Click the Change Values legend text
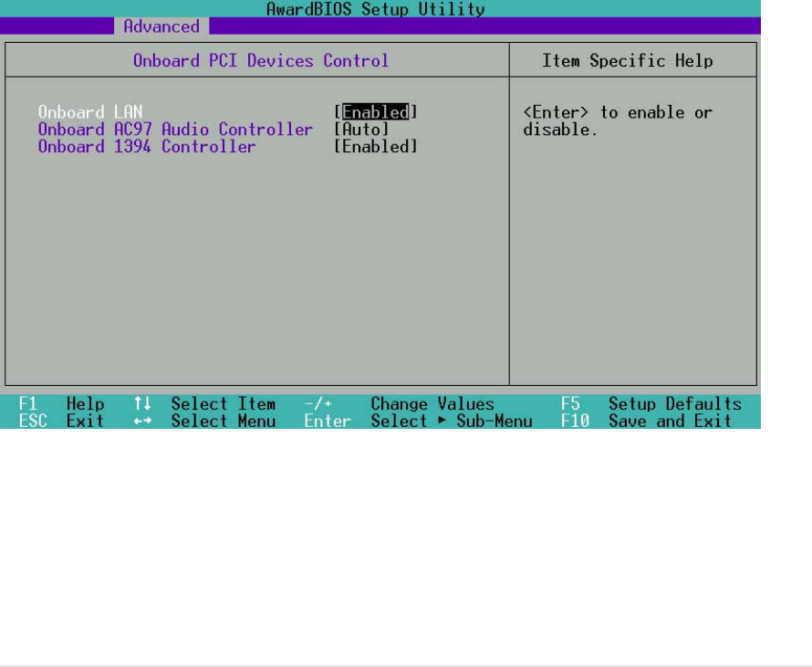Image resolution: width=812 pixels, height=667 pixels. point(432,403)
